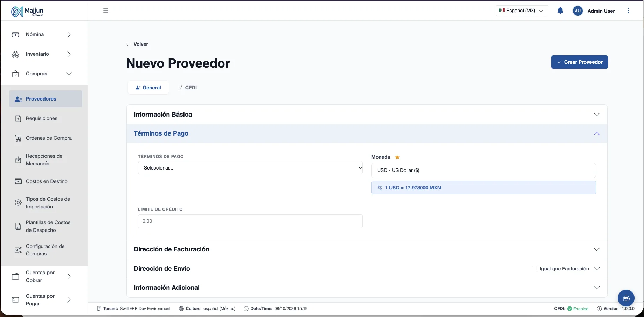The image size is (644, 317).
Task: Expand Dirección de Envío section chevron
Action: pos(597,269)
